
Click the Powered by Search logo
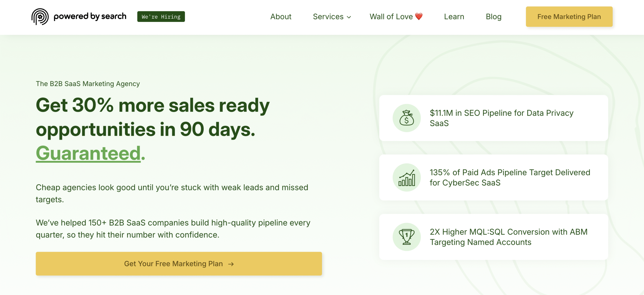[x=79, y=17]
